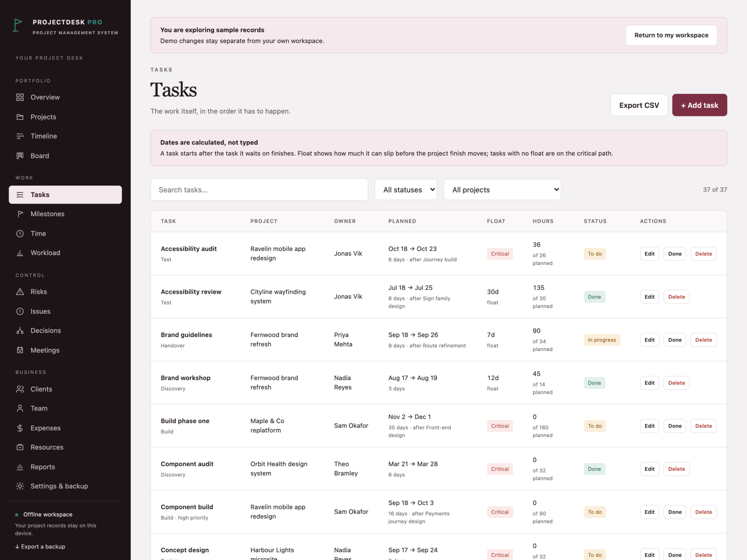Delete the Accessibility review task
Viewport: 747px width, 560px height.
[676, 297]
